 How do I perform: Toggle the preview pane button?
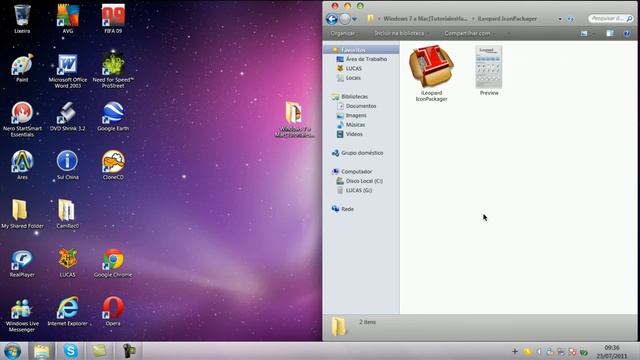(x=610, y=33)
